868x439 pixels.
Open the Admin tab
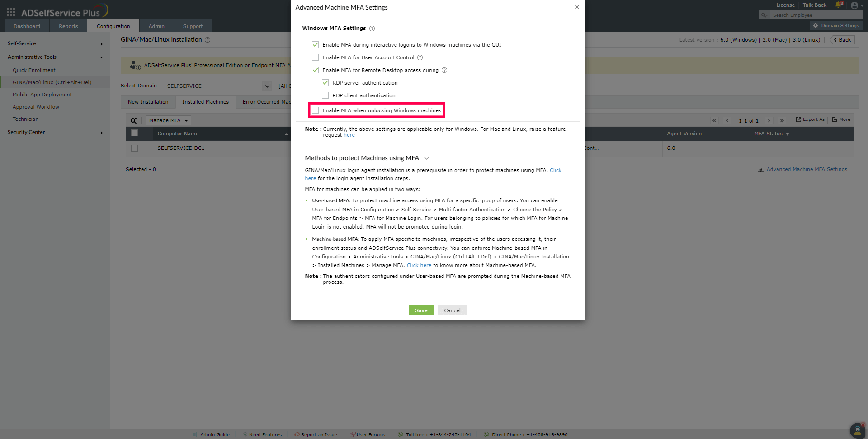pos(156,26)
